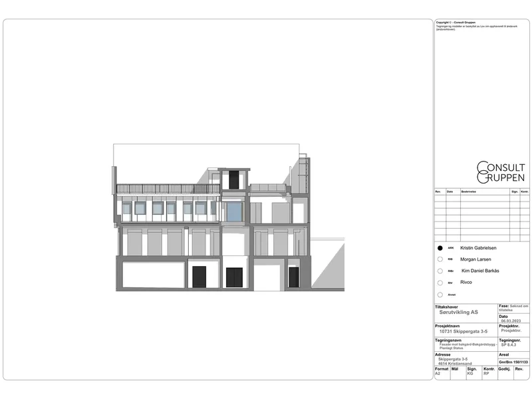This screenshot has height=399, width=532.
Task: Click the 'Beskrivelse' revision table header
Action: pyautogui.click(x=469, y=192)
